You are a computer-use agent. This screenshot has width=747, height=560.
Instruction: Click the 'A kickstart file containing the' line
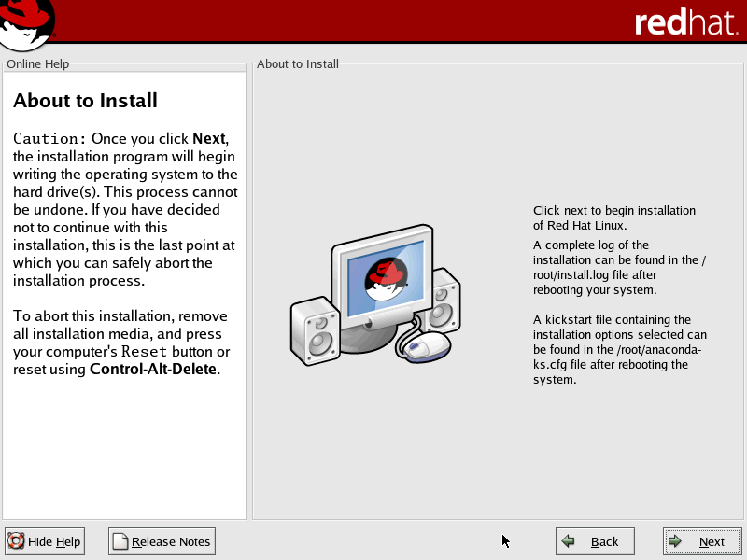(x=612, y=319)
